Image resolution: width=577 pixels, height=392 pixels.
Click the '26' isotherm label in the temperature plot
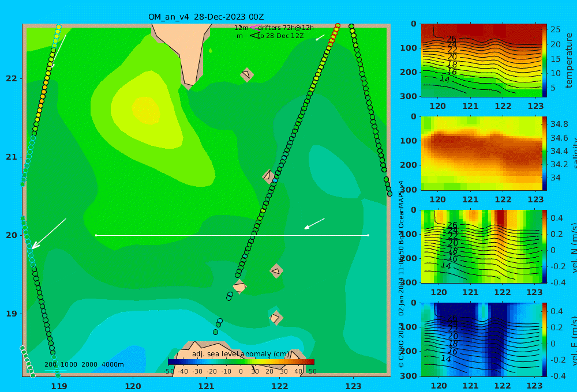[452, 39]
